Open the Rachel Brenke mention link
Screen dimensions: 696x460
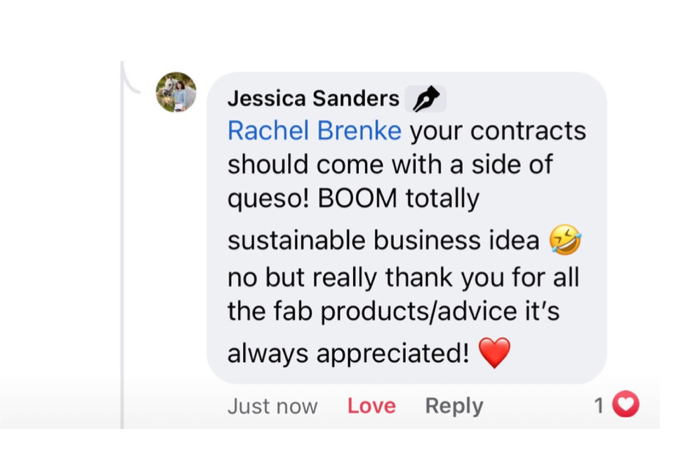(x=314, y=131)
